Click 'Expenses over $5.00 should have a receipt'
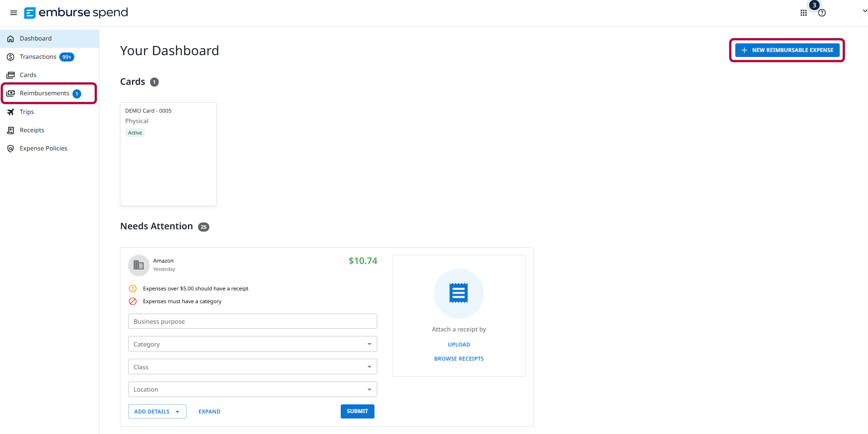Screen dimensions: 868x434 (196, 289)
